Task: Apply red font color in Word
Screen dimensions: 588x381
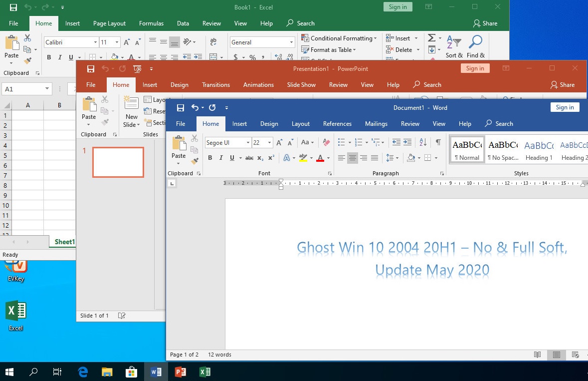Action: [x=320, y=158]
